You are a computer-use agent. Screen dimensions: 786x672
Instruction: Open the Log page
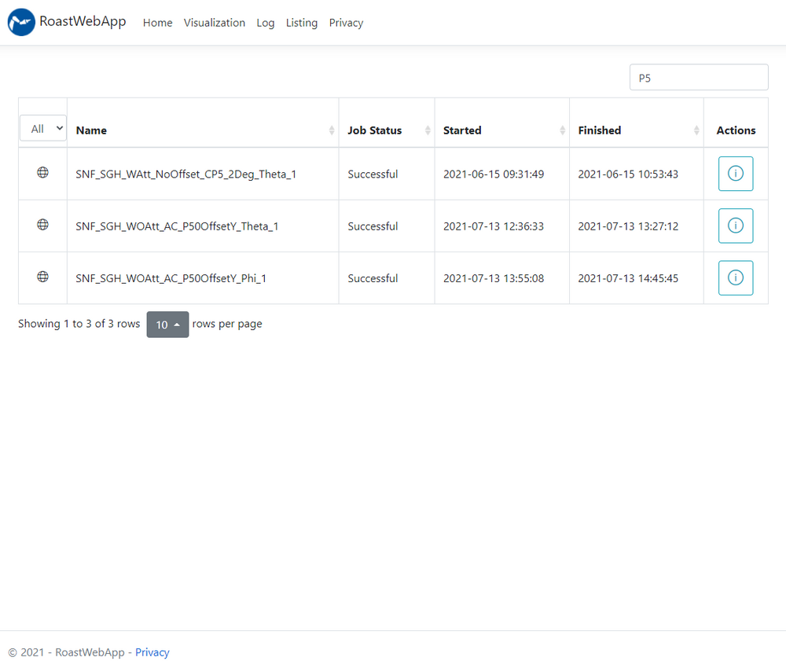point(266,23)
